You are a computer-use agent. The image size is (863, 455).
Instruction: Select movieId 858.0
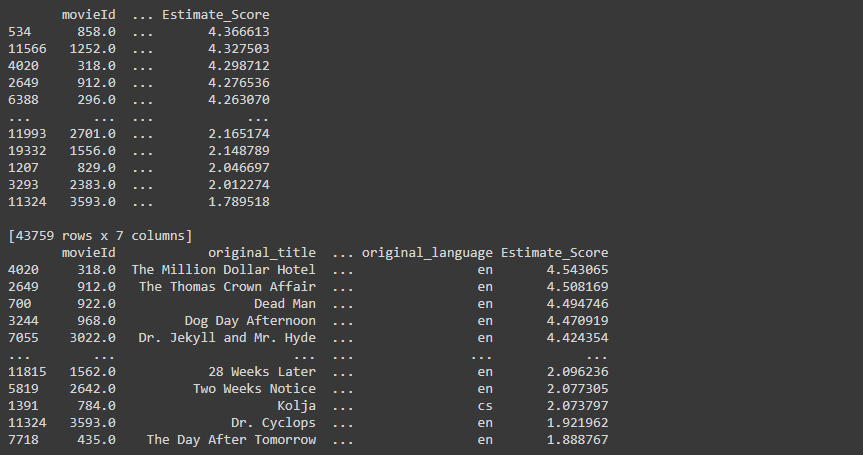tap(96, 32)
